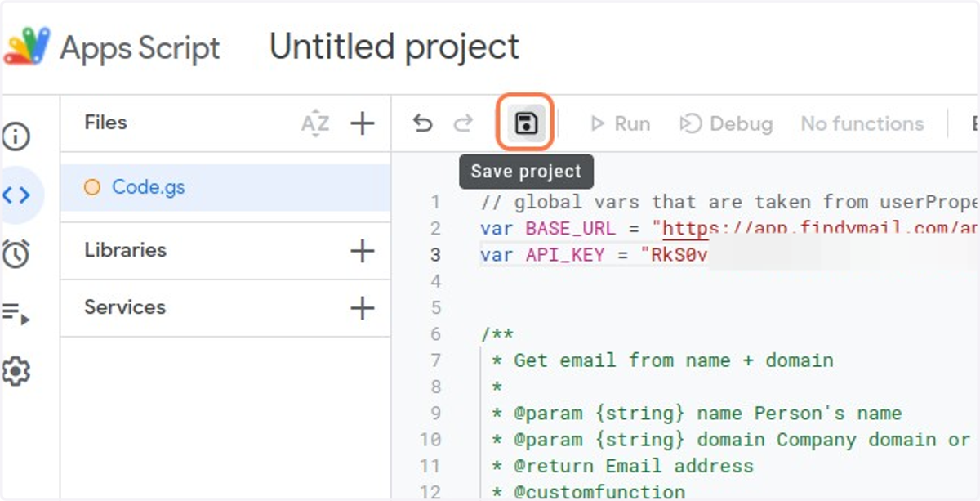Click the Services section heading

(125, 307)
